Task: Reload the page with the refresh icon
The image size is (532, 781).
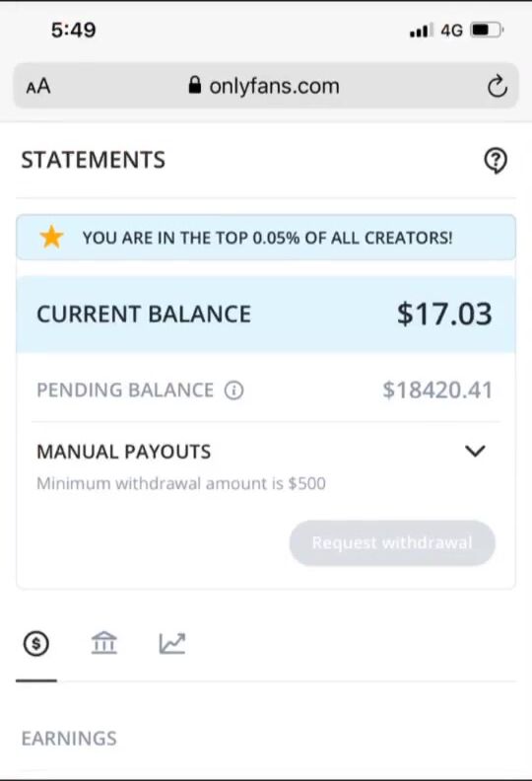Action: point(497,86)
